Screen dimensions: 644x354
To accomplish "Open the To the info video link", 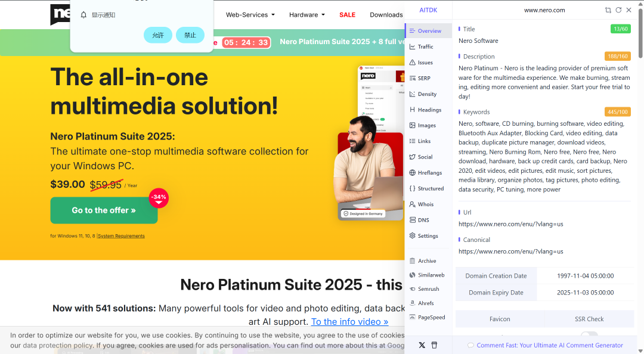I will coord(349,322).
